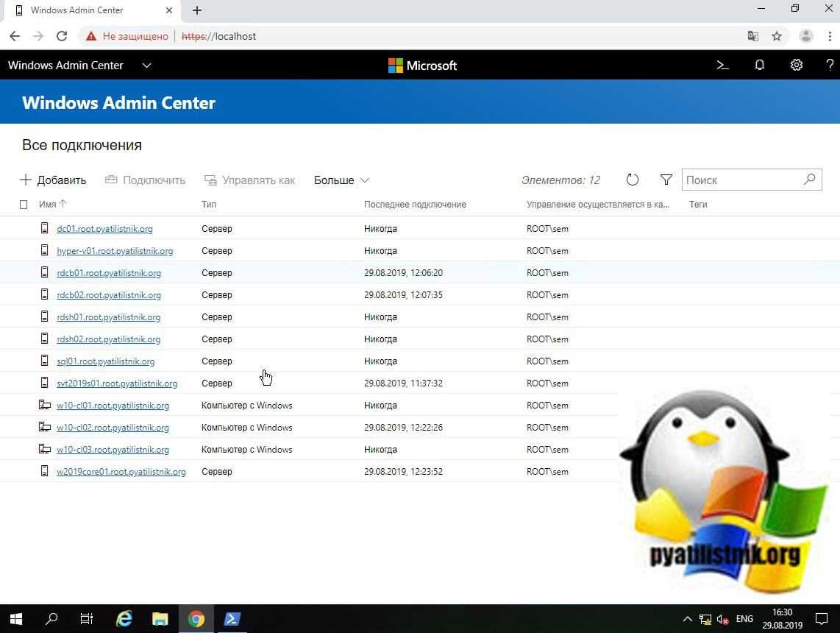Click the Добавить button

pos(53,180)
